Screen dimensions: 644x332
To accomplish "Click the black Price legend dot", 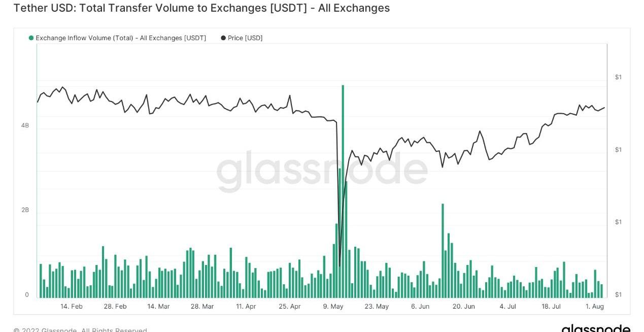I will click(223, 38).
